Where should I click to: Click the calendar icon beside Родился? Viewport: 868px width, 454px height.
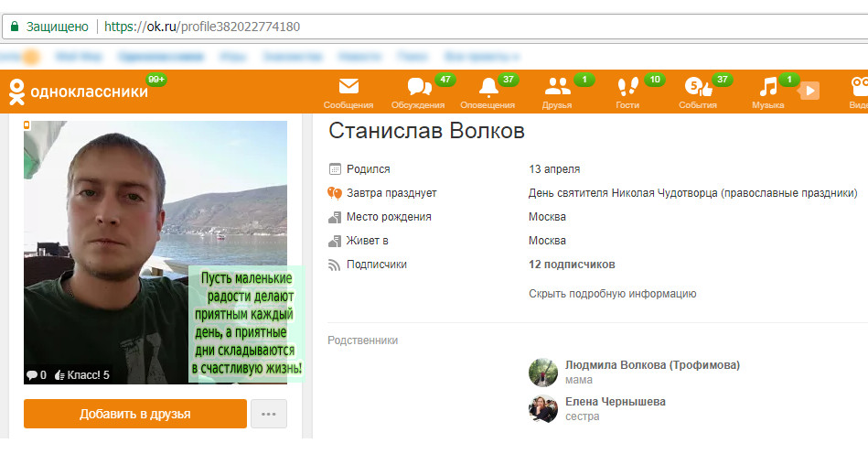[x=335, y=168]
